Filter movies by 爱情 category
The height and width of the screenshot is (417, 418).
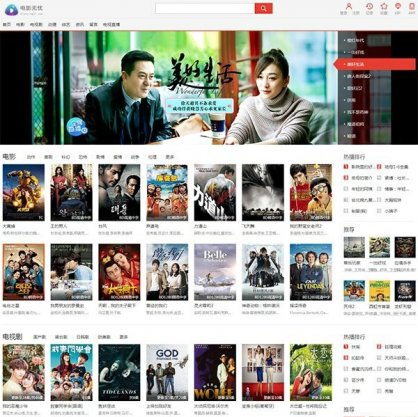[x=117, y=157]
